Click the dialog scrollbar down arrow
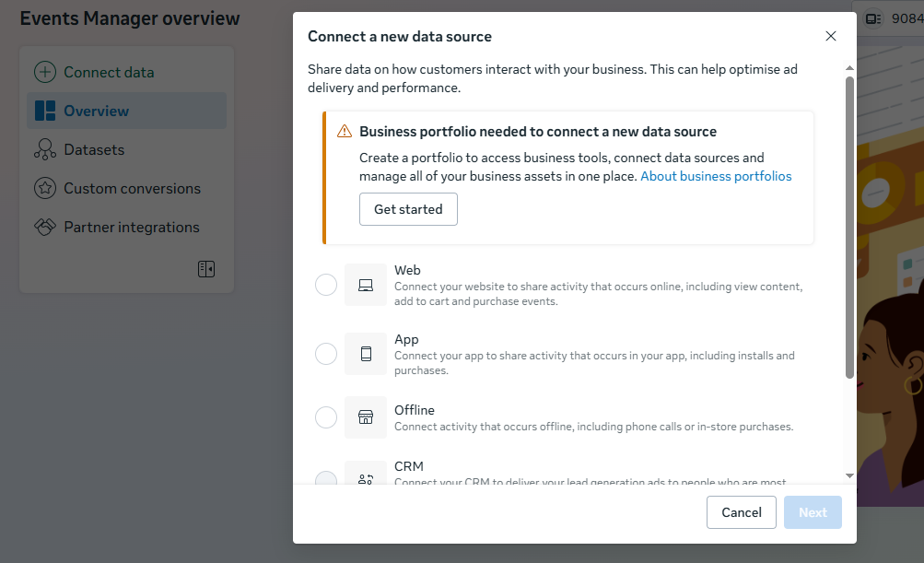Viewport: 924px width, 563px height. (x=849, y=475)
